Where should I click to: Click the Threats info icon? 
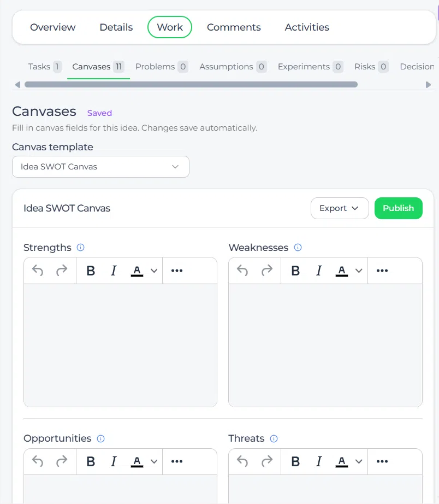click(x=274, y=439)
